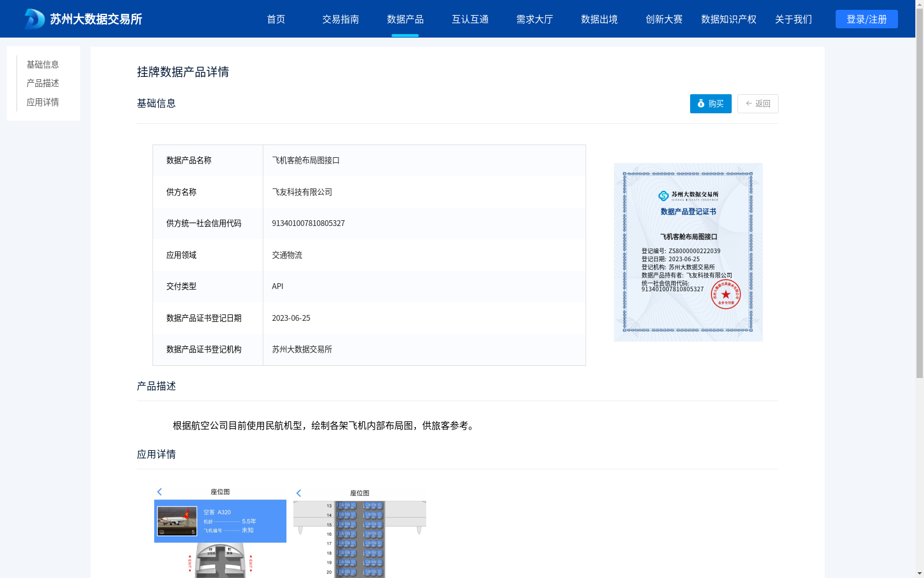Click the 供方统一社会信用代码 label cell
Screen dimensions: 924x578
click(x=208, y=224)
